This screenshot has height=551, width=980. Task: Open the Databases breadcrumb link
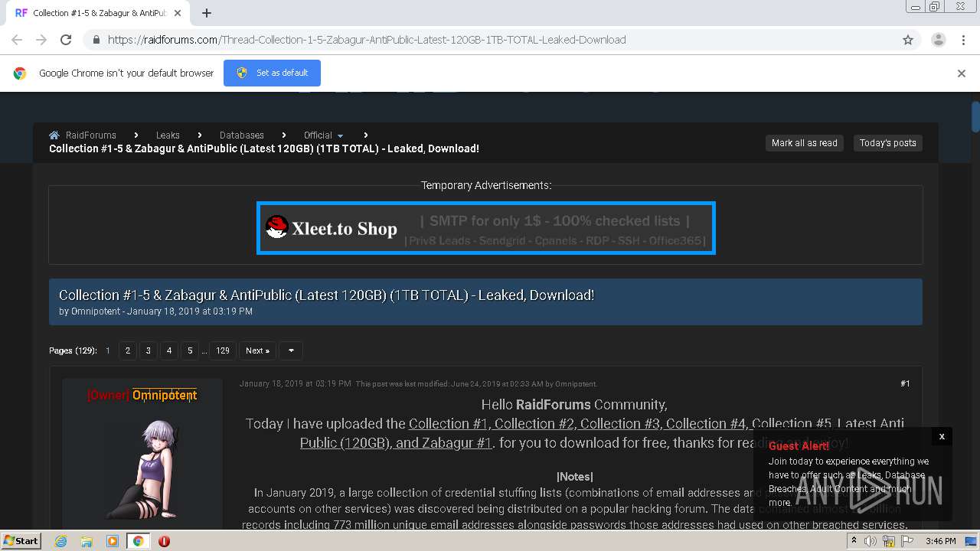[x=241, y=135]
